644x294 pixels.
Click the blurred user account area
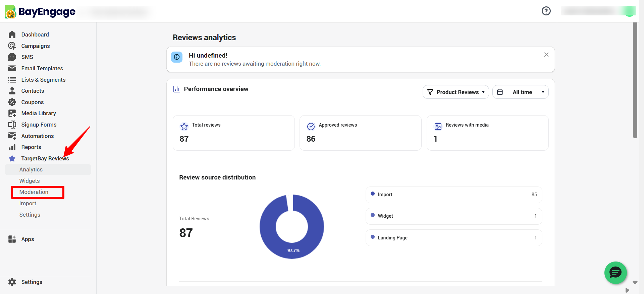click(599, 11)
